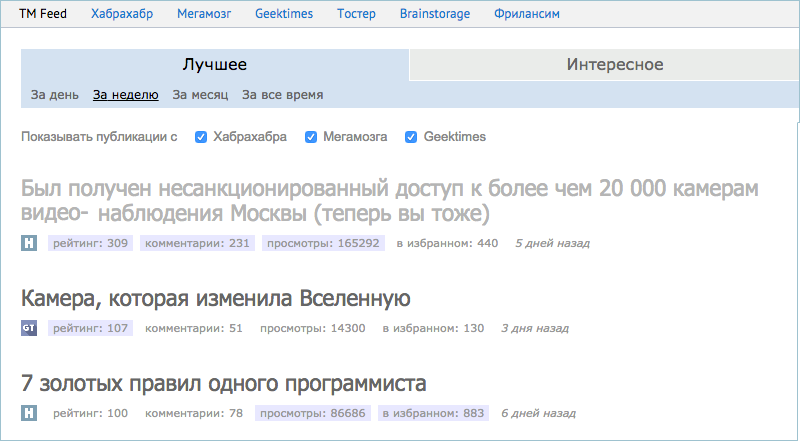Click the 6 дней назад timestamp

[x=538, y=413]
